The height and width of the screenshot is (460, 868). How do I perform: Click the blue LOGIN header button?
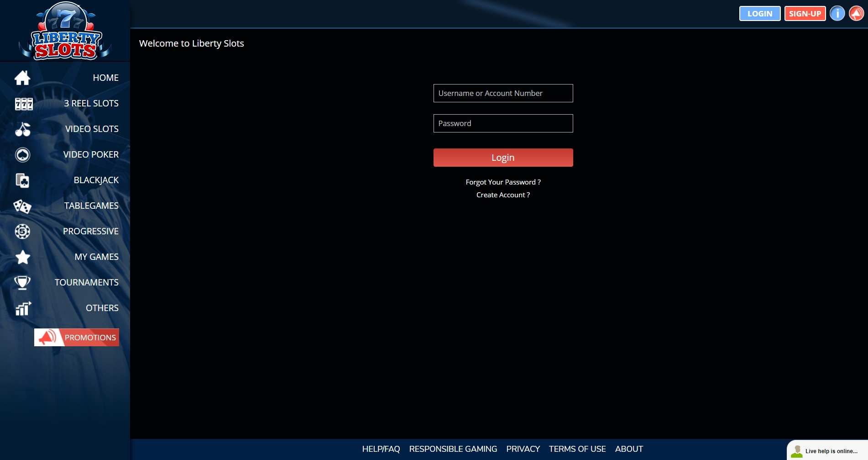coord(760,14)
